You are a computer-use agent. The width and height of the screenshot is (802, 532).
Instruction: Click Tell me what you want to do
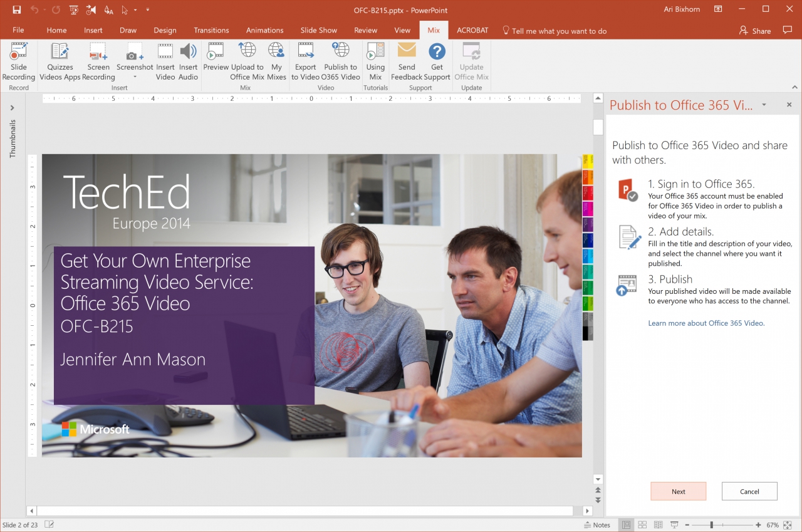click(554, 31)
